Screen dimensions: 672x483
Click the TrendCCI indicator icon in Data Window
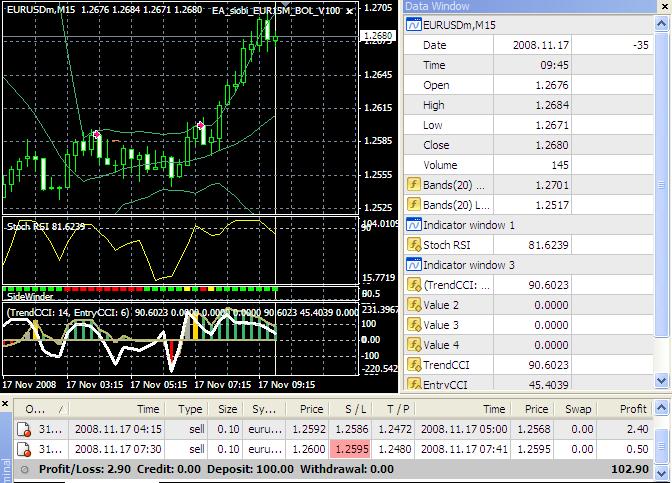coord(414,365)
